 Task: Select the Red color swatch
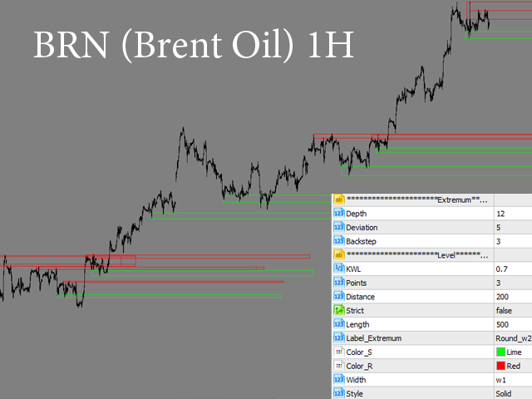(x=500, y=366)
